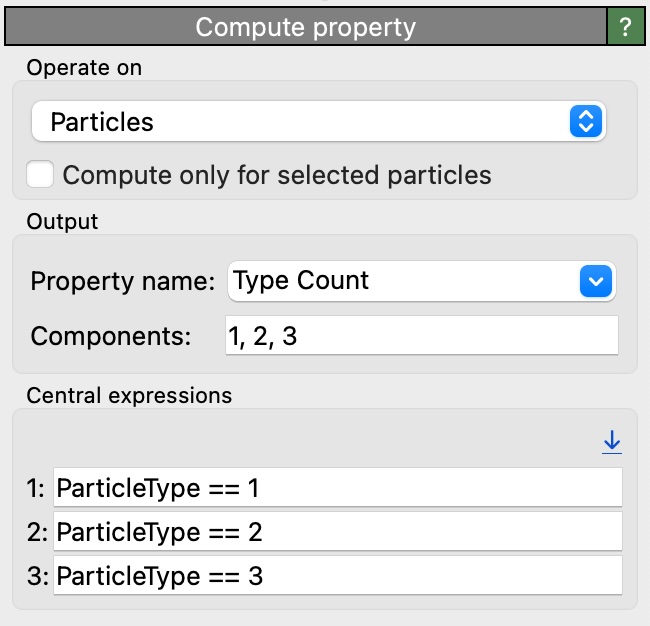The height and width of the screenshot is (626, 650).
Task: Click the "1:" expression row label
Action: (37, 488)
